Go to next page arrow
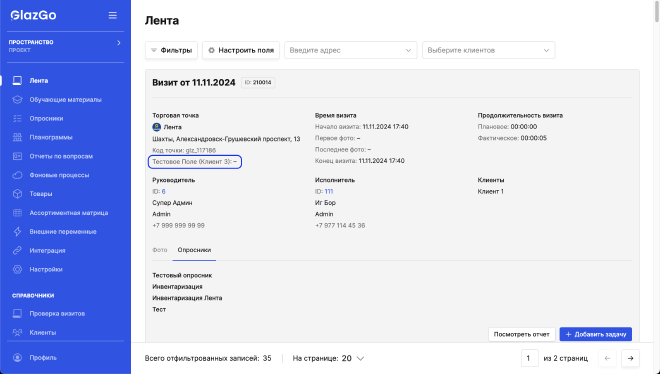660x374 pixels. point(630,358)
